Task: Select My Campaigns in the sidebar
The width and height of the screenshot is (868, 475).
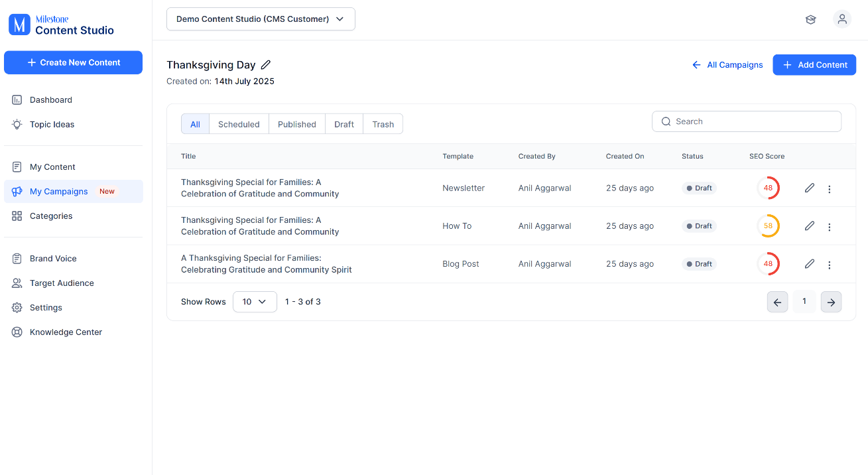Action: pos(58,191)
